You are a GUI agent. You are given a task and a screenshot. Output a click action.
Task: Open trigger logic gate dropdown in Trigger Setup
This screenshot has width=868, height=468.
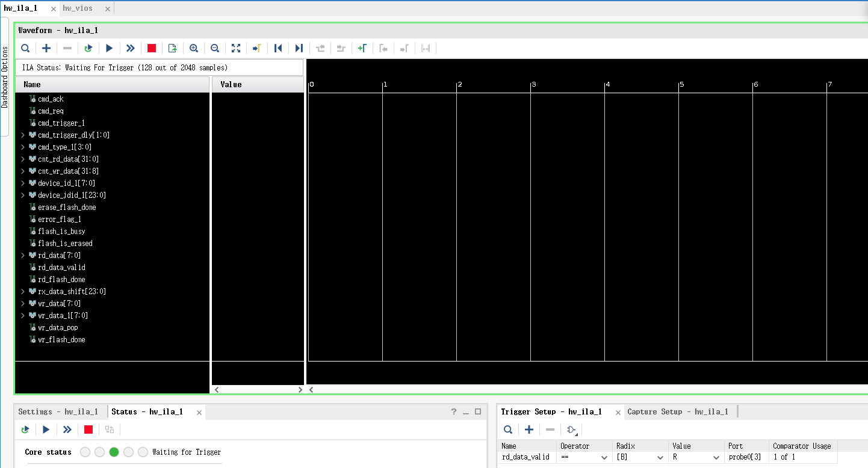tap(571, 430)
